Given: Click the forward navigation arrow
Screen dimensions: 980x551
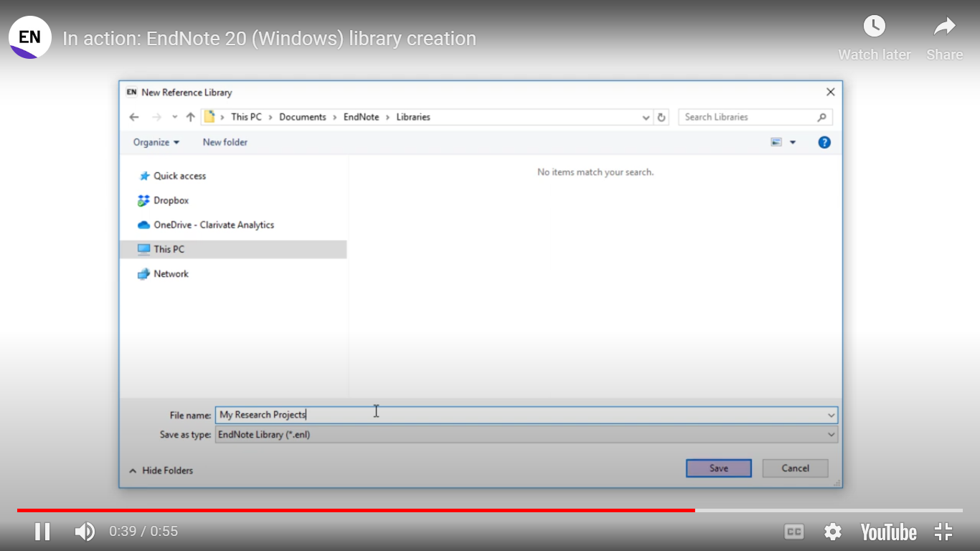Looking at the screenshot, I should [156, 117].
